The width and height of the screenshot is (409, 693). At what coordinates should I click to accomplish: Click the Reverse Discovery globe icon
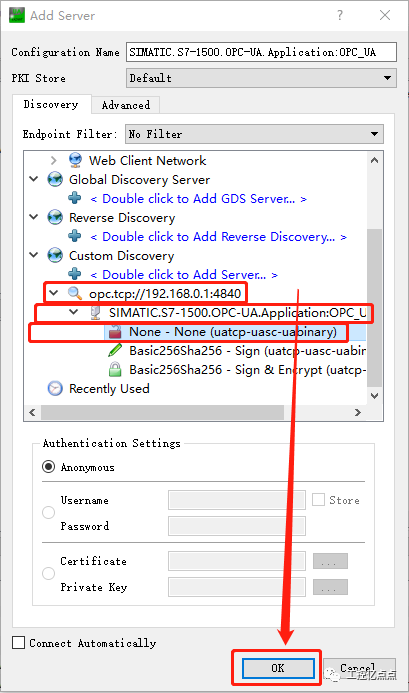click(x=55, y=217)
